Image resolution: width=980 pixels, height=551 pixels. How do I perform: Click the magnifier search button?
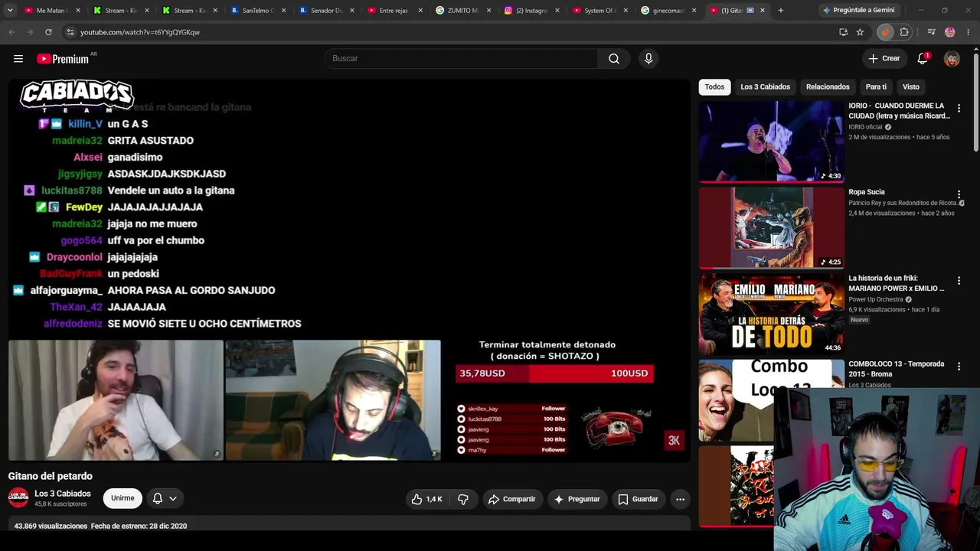pos(614,59)
